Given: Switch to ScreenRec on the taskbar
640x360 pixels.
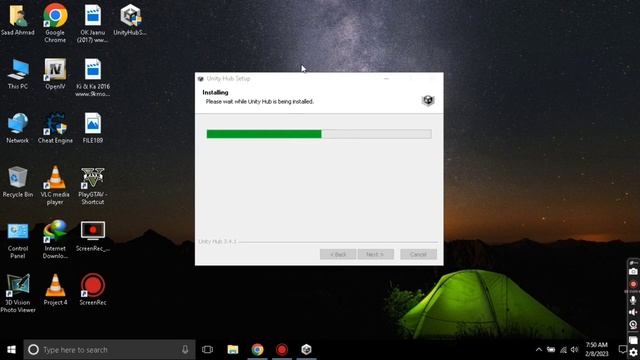Looking at the screenshot, I should 282,350.
